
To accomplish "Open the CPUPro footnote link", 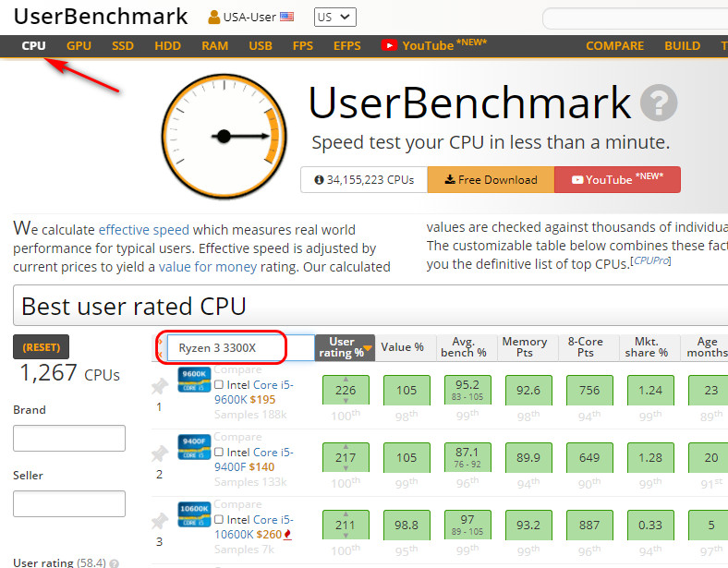I will (x=651, y=260).
